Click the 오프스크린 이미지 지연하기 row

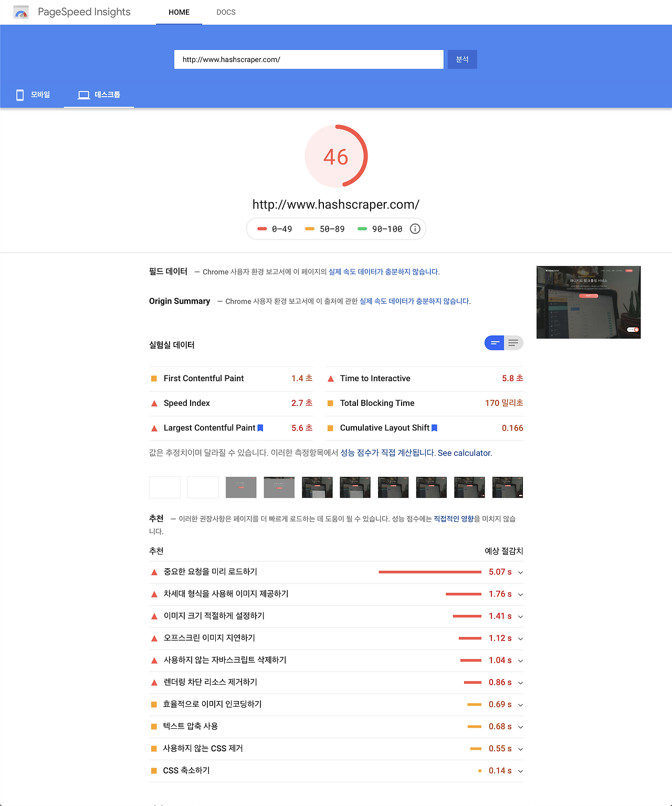(336, 638)
